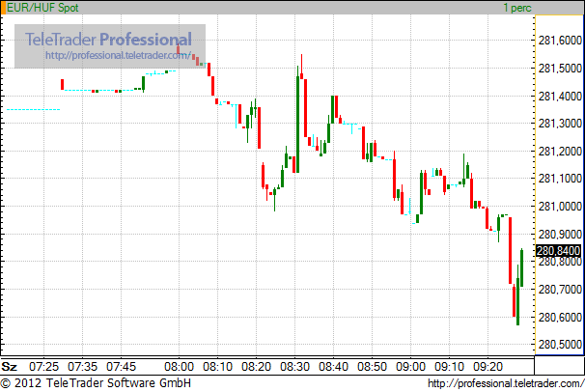This screenshot has height=392, width=585.
Task: Click the current price tag 280,8400
Action: pos(558,251)
